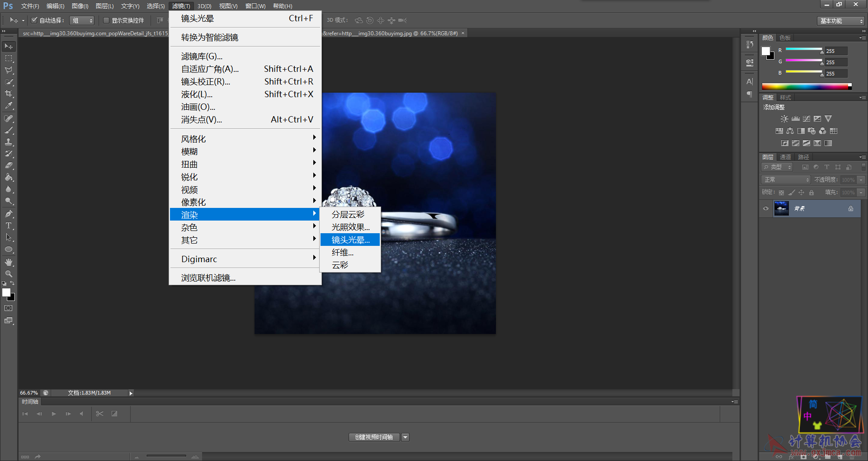Image resolution: width=868 pixels, height=461 pixels.
Task: Open the 类型 layer filter dropdown
Action: [x=777, y=167]
